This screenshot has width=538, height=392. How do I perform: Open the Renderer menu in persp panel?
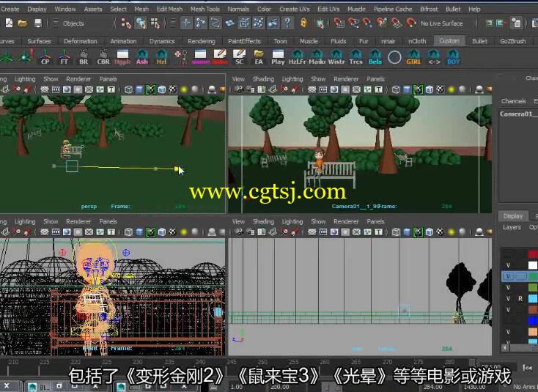tap(78, 79)
